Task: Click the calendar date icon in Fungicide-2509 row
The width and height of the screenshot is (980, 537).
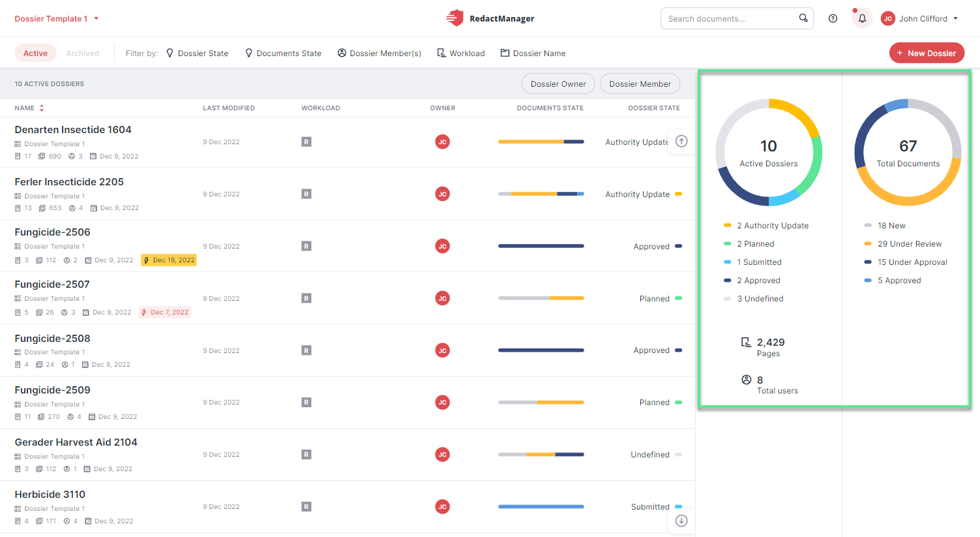Action: tap(92, 417)
